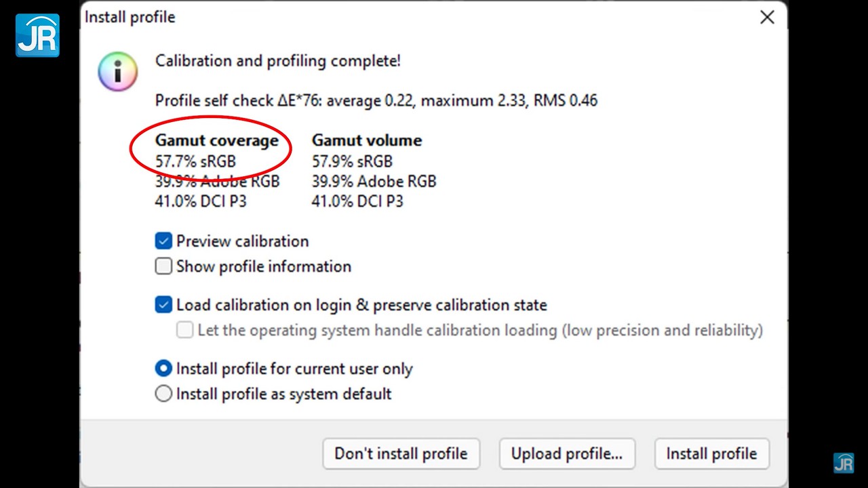
Task: Click the 57.7% sRGB coverage value
Action: [x=195, y=161]
